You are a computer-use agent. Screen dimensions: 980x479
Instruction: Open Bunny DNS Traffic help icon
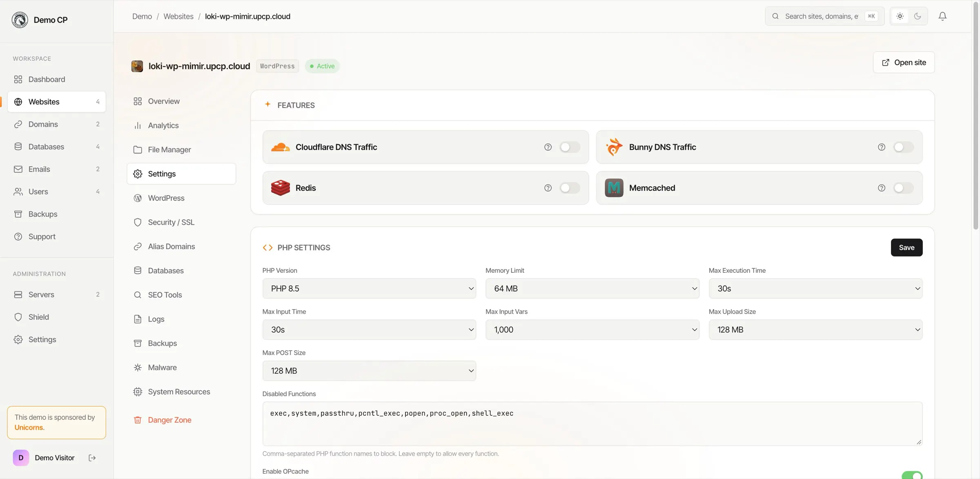click(882, 147)
